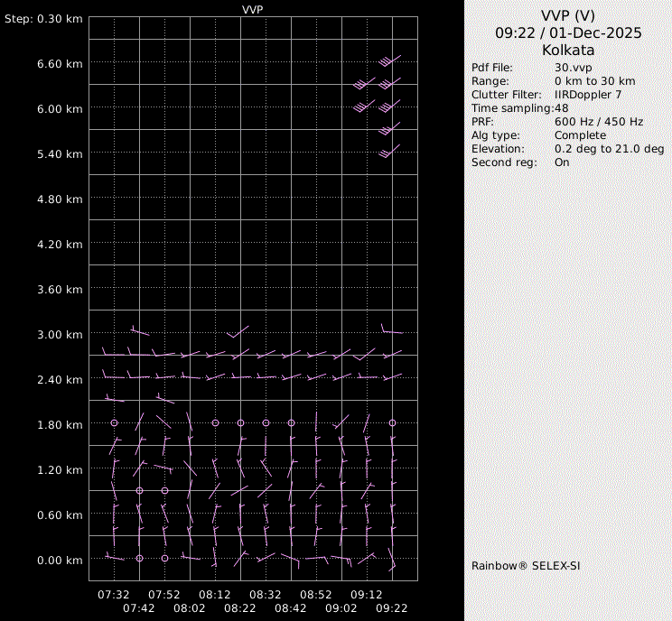Click the Pdf File value 30.vvp
The image size is (672, 621).
coord(574,68)
